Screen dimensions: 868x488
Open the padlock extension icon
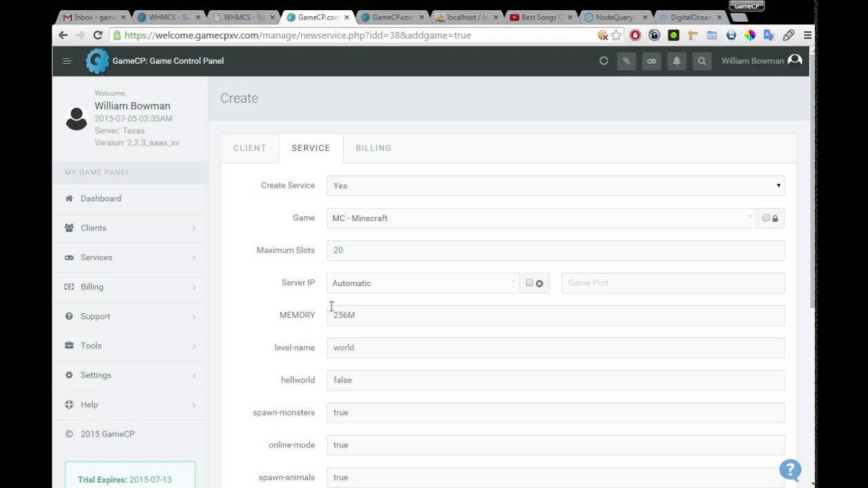[x=654, y=35]
